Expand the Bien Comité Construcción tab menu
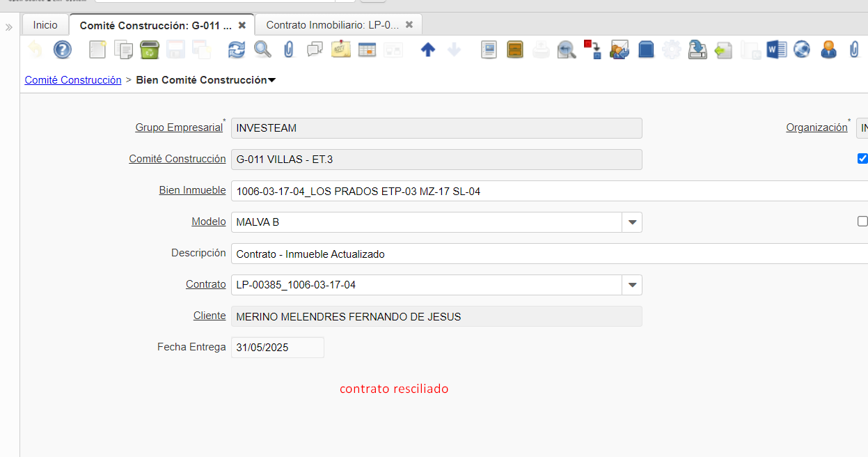This screenshot has height=457, width=868. (x=272, y=80)
